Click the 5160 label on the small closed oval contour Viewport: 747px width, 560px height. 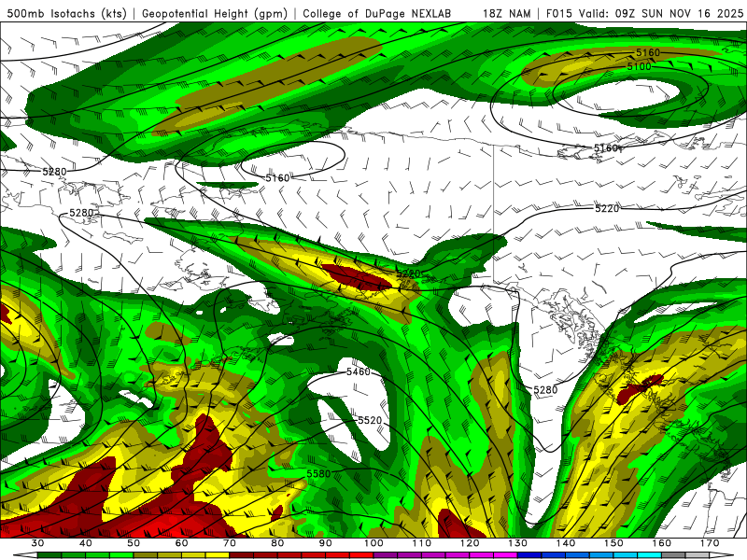click(x=277, y=178)
